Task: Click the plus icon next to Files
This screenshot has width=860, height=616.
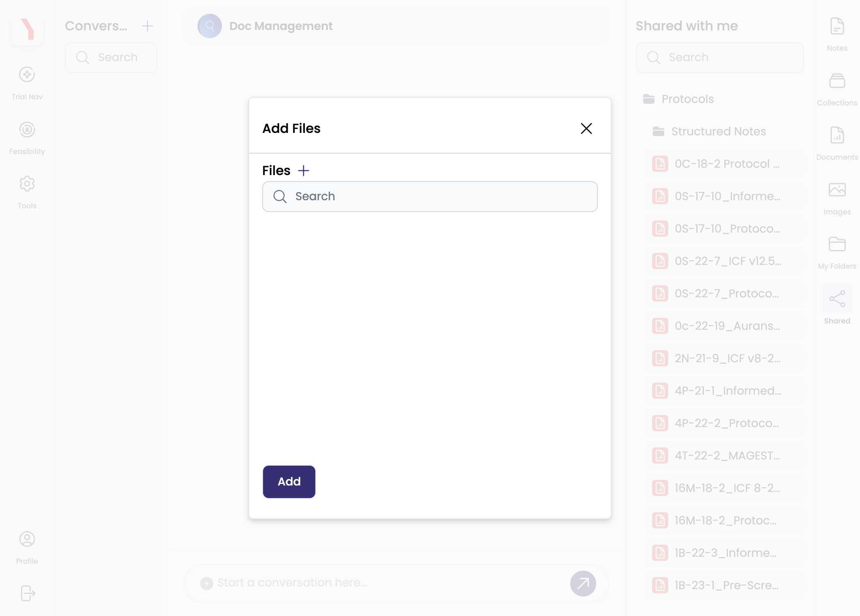Action: [304, 171]
